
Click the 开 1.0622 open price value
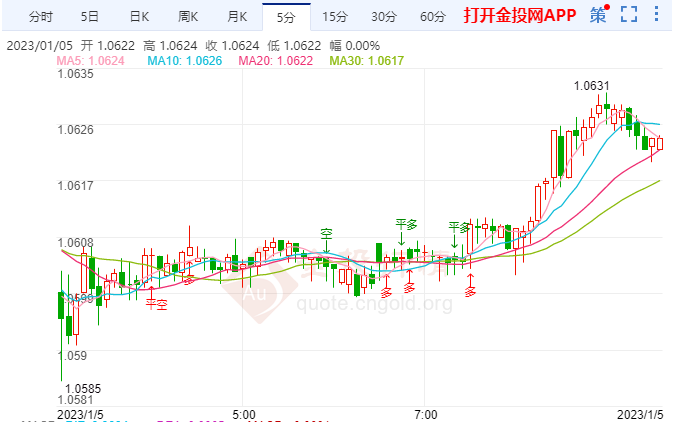point(107,46)
